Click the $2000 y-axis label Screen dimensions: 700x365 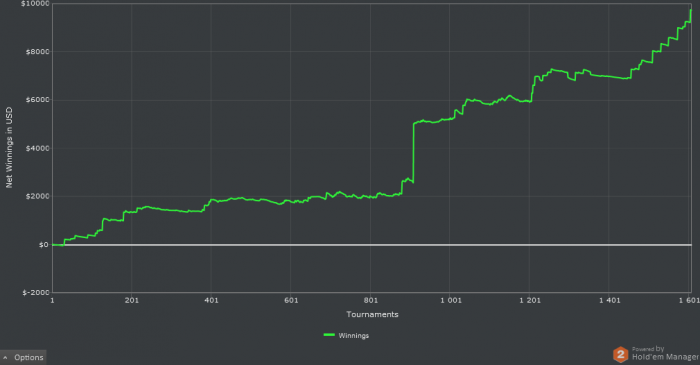coord(38,196)
